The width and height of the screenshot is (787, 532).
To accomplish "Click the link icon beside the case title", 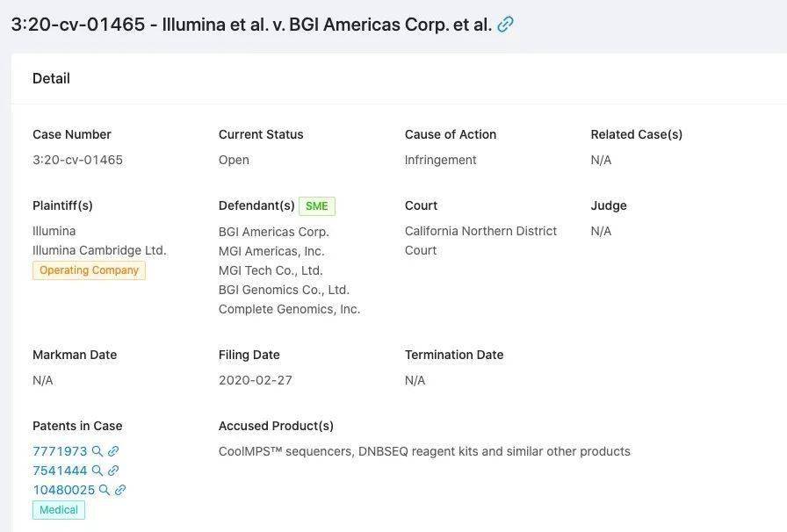I will tap(505, 25).
